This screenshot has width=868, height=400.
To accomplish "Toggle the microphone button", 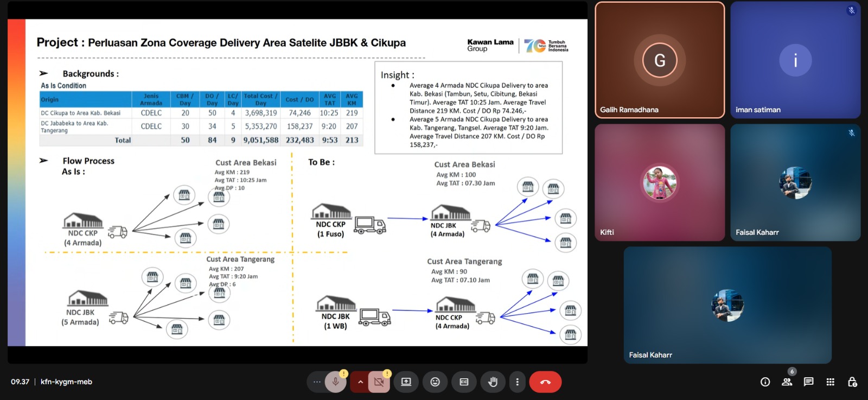I will pyautogui.click(x=335, y=382).
